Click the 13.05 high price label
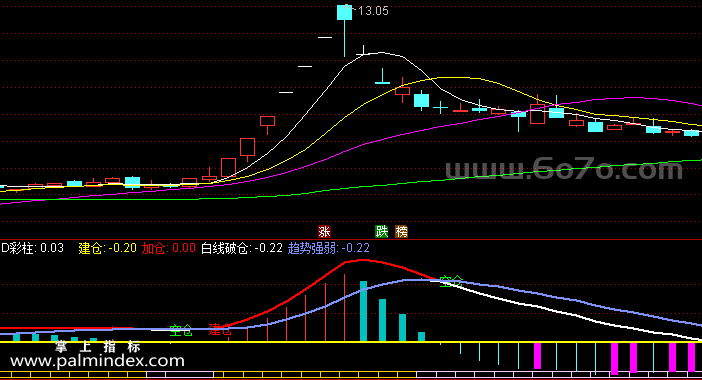 point(373,11)
